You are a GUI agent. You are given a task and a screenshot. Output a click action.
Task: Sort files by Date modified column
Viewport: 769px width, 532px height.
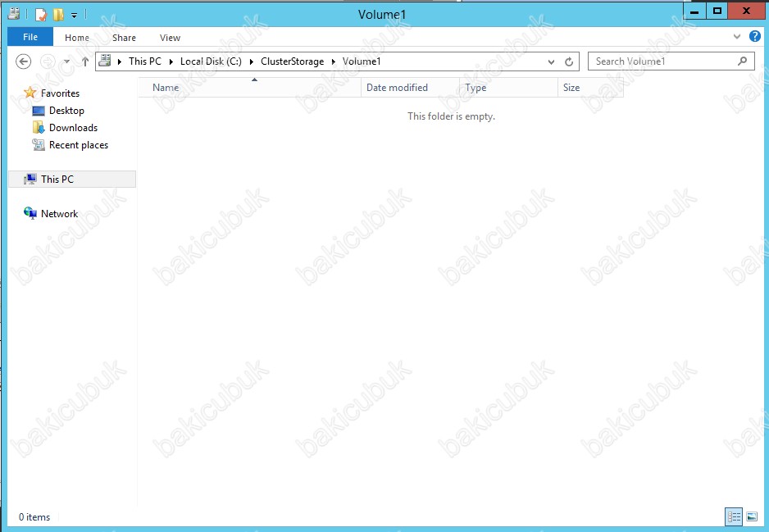pyautogui.click(x=397, y=88)
